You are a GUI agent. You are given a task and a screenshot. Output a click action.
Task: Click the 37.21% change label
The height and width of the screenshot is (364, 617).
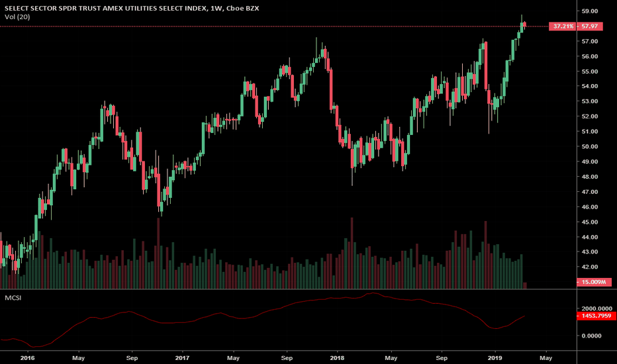click(x=563, y=26)
